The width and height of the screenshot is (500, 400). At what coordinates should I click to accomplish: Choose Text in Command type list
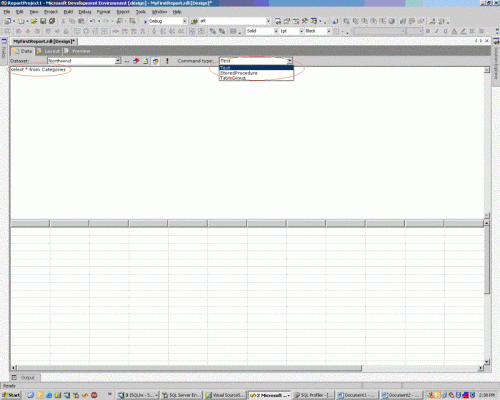pyautogui.click(x=256, y=68)
